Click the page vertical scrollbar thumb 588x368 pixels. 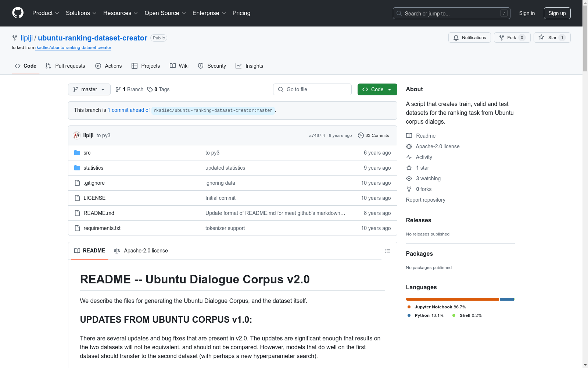pyautogui.click(x=585, y=38)
